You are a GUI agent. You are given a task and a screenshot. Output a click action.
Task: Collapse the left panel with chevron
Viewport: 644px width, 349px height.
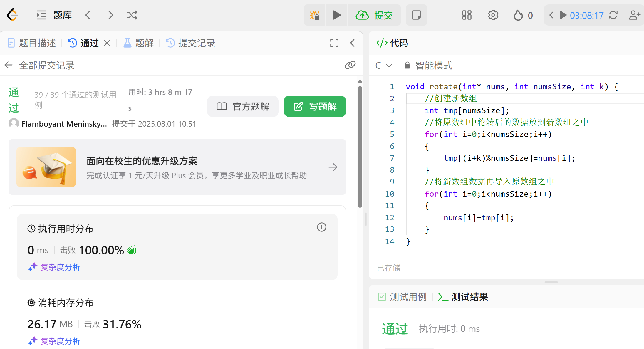point(352,43)
